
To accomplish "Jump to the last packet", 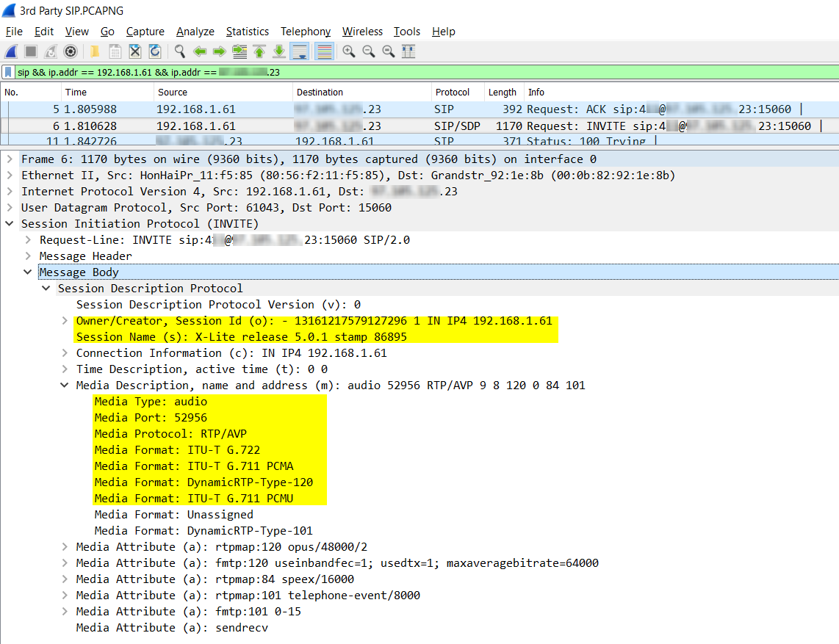I will point(279,51).
